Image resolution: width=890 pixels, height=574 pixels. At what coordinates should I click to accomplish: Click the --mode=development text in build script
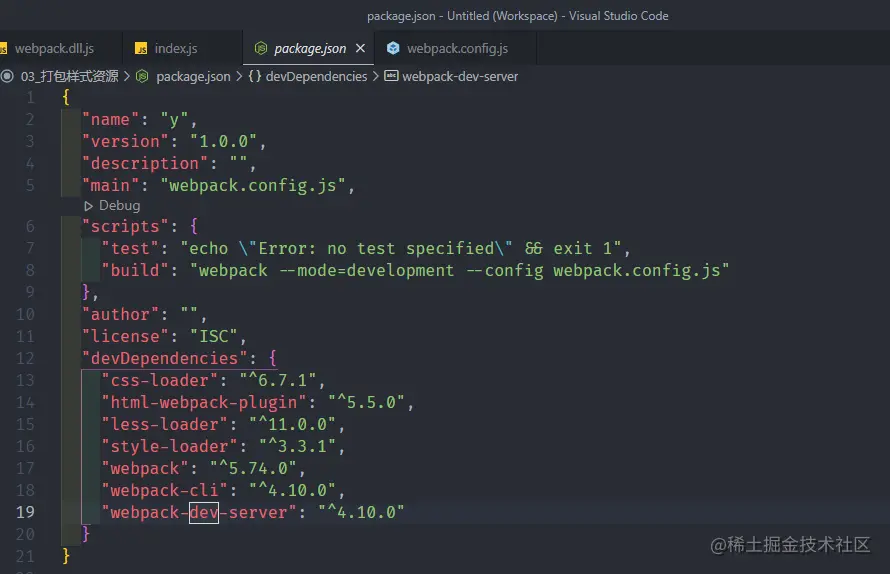coord(366,270)
